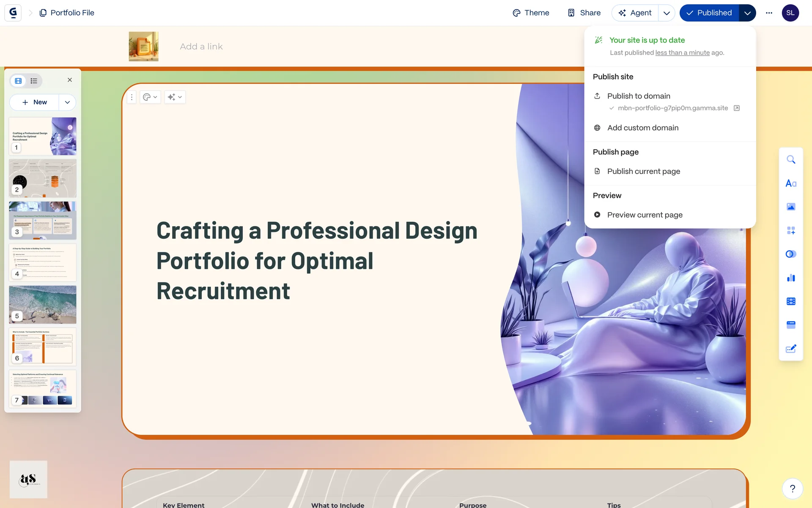Expand the Agent dropdown arrow
This screenshot has width=812, height=508.
tap(667, 13)
